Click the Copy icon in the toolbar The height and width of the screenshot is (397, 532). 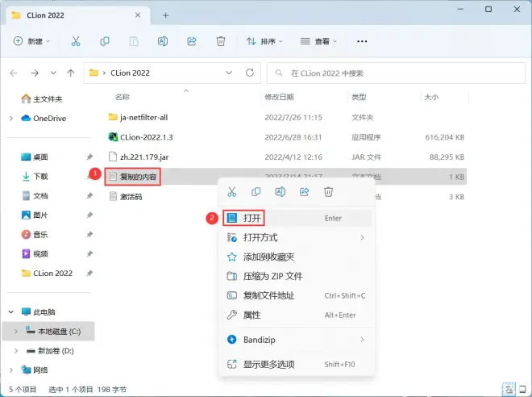105,41
